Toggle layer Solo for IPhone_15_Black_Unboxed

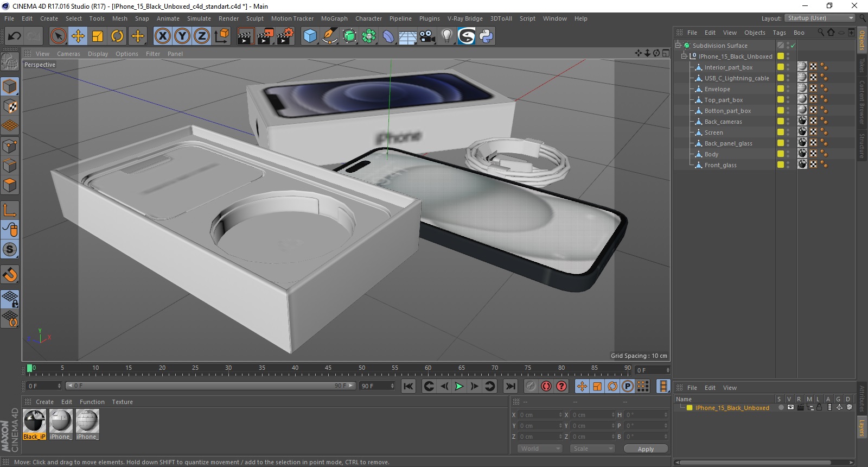(x=781, y=407)
